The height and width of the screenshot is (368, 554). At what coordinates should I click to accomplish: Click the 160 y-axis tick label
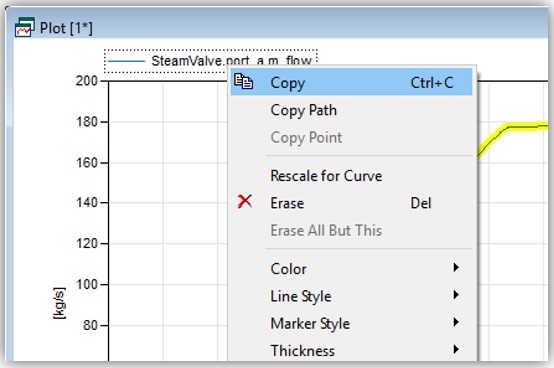coord(87,162)
